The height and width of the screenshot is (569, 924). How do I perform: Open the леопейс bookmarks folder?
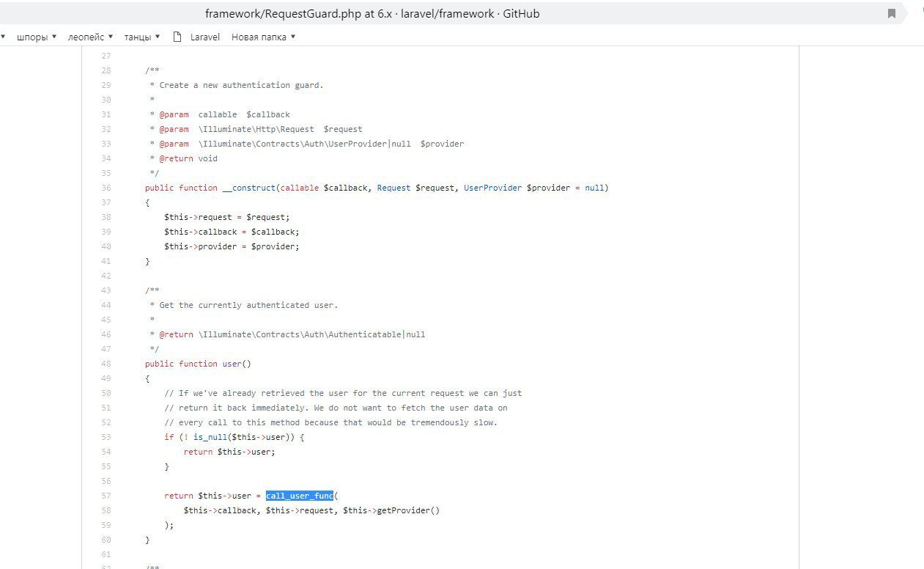90,37
